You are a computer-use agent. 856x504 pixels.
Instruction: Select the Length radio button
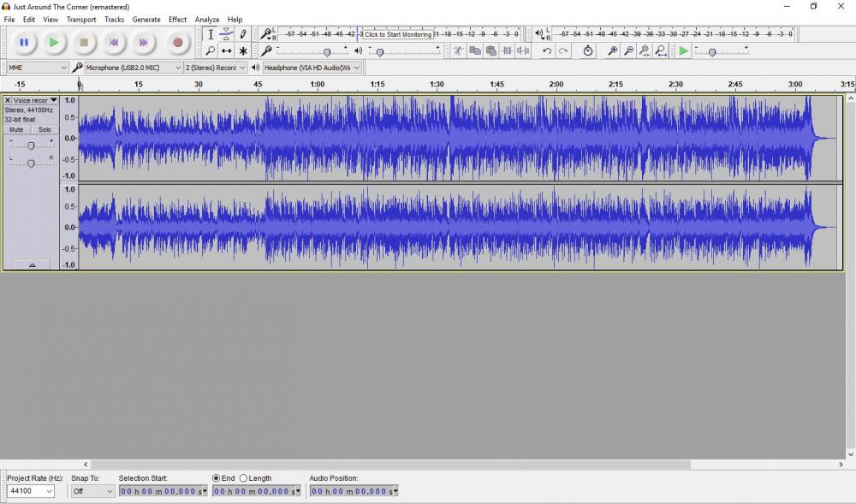244,478
